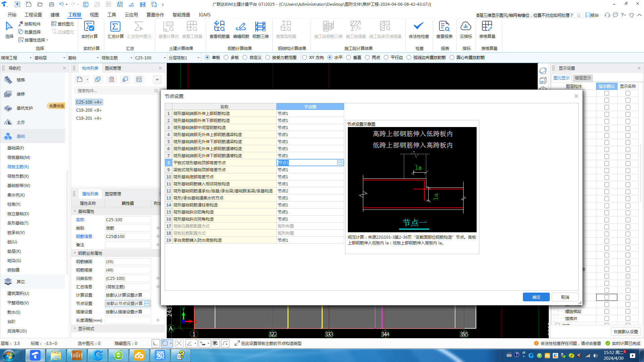Screen dimensions: 644x362
Task: Click the 汇总计算 sigma icon
Action: 115,26
